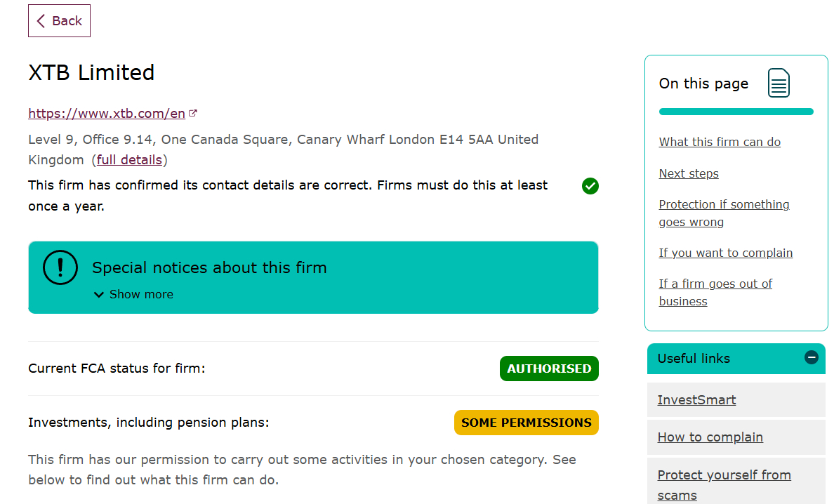Click the external link icon beside the XTB URL
Viewport: 834px width, 504px height.
[x=193, y=112]
